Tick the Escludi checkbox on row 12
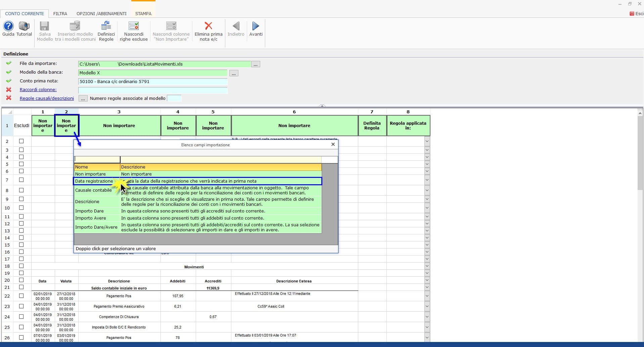 pos(21,224)
